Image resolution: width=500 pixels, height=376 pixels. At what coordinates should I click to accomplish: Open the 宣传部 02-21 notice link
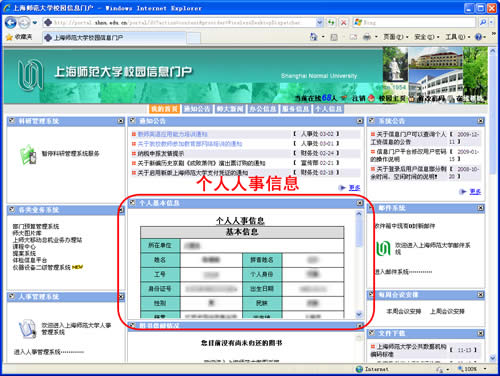(x=201, y=163)
